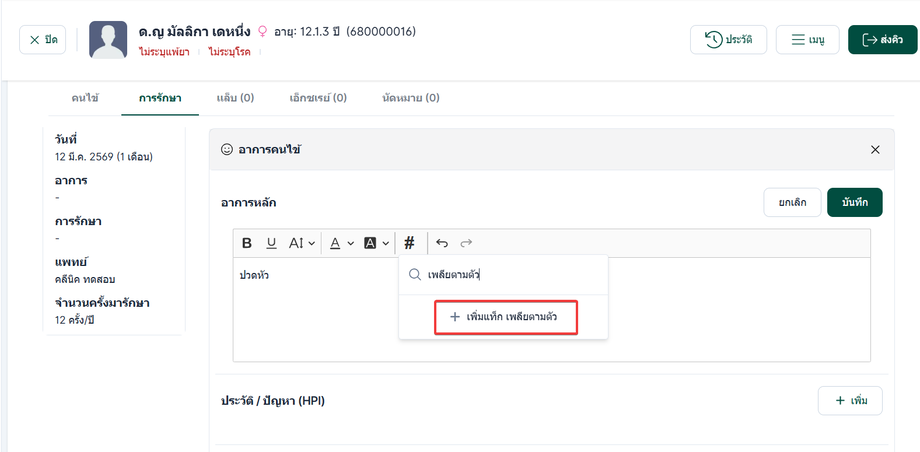Click the ปวดหัว text in editor
Screen dimensions: 920x452
point(255,275)
